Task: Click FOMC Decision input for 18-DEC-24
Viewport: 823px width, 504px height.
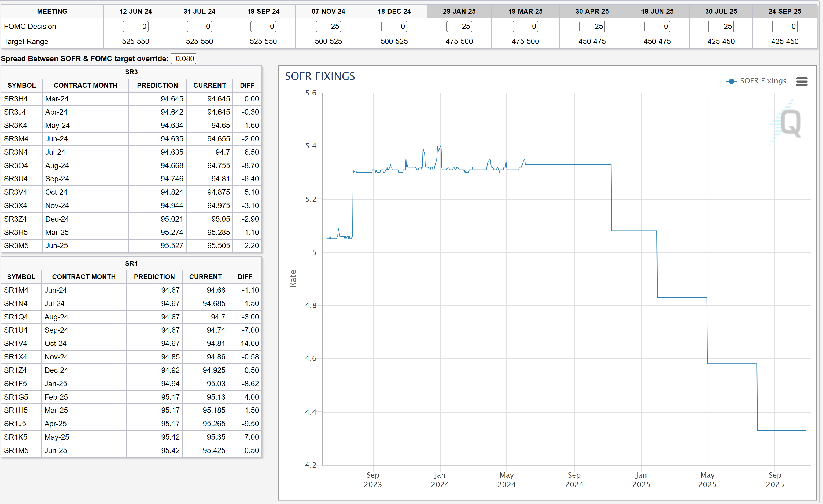Action: [394, 26]
